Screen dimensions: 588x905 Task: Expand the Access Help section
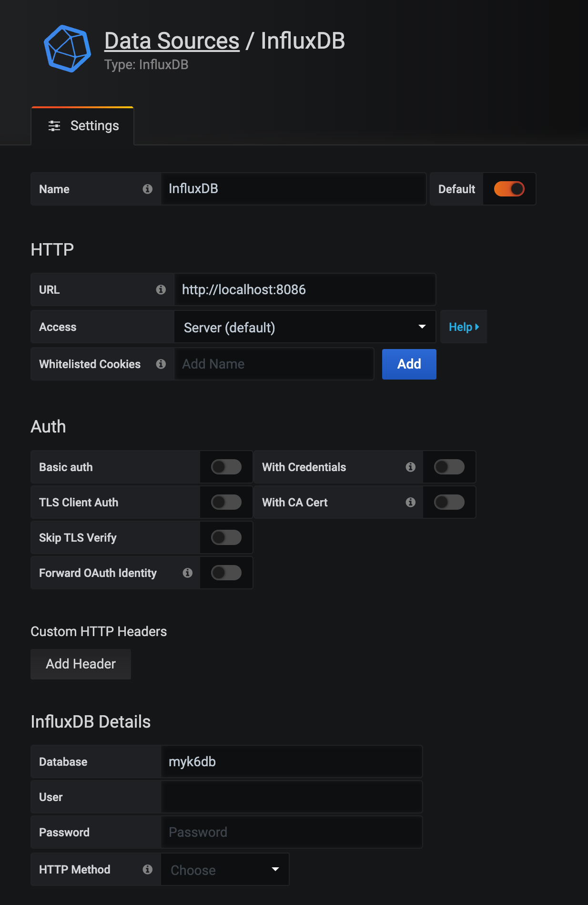464,327
